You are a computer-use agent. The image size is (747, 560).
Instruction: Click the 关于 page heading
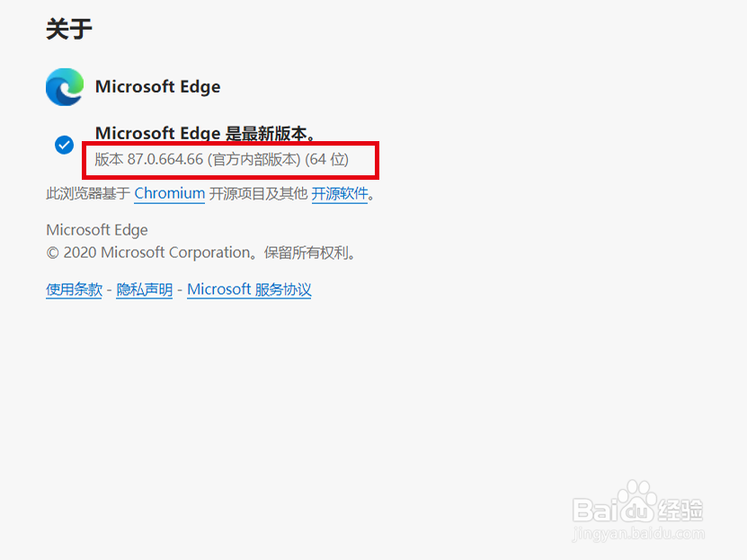69,29
